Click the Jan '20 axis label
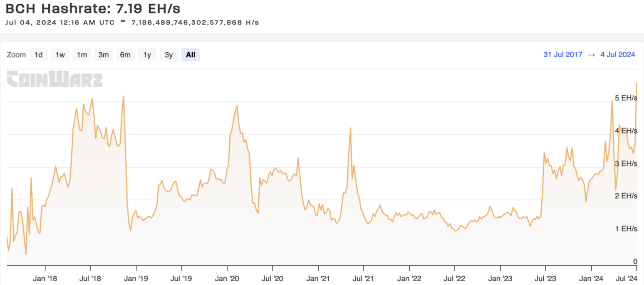The height and width of the screenshot is (285, 644). tap(227, 278)
